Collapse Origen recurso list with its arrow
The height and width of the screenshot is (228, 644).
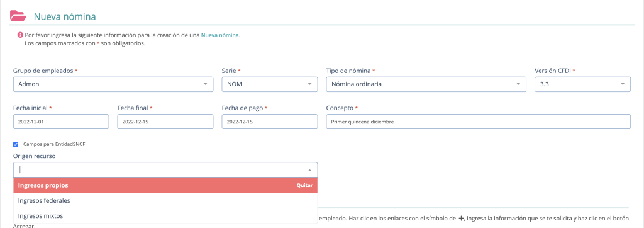tap(309, 170)
